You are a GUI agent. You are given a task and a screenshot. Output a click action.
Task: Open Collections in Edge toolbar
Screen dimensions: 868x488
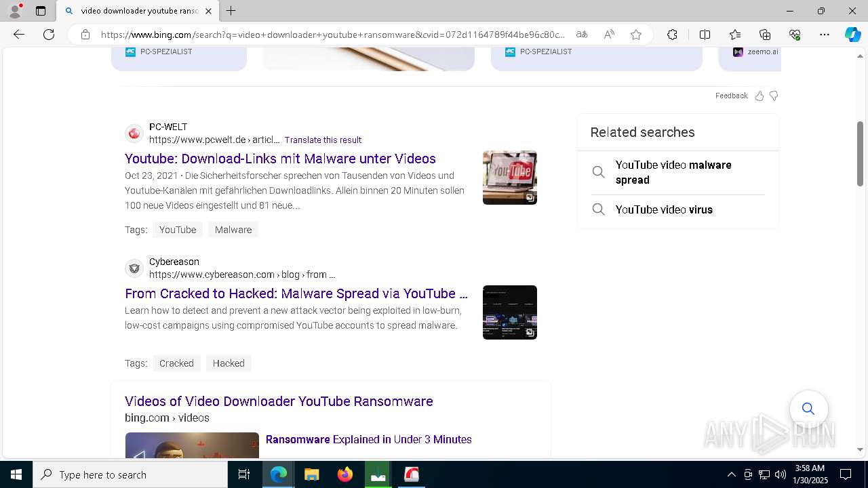pyautogui.click(x=765, y=35)
